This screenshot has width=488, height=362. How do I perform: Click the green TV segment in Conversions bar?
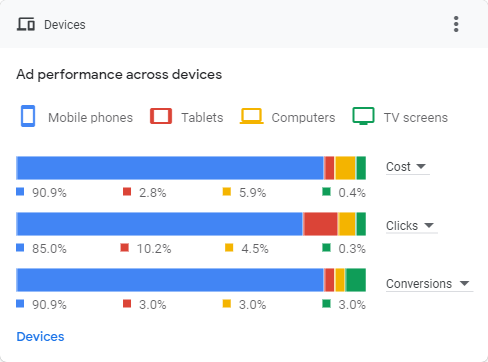pyautogui.click(x=356, y=280)
